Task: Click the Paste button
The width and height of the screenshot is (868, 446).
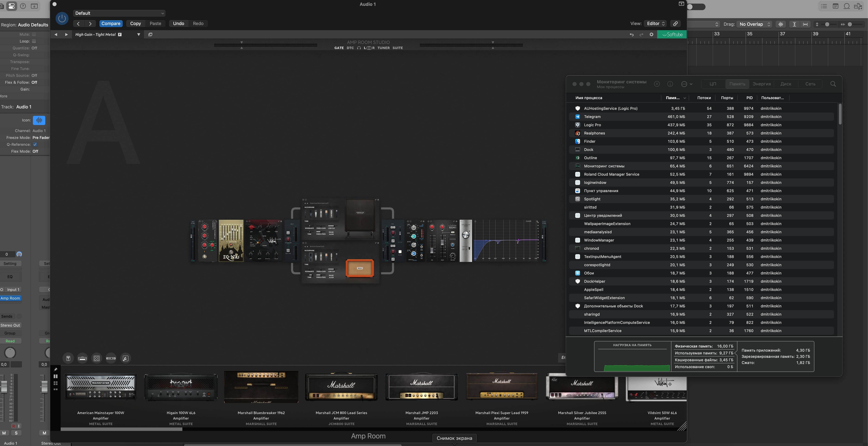Action: coord(155,24)
